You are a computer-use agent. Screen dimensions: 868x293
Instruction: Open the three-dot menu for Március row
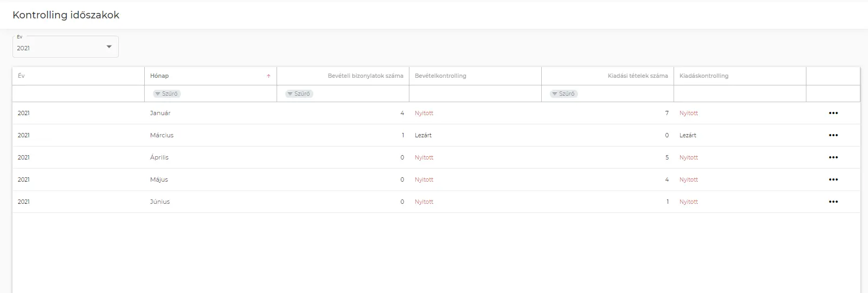(833, 135)
